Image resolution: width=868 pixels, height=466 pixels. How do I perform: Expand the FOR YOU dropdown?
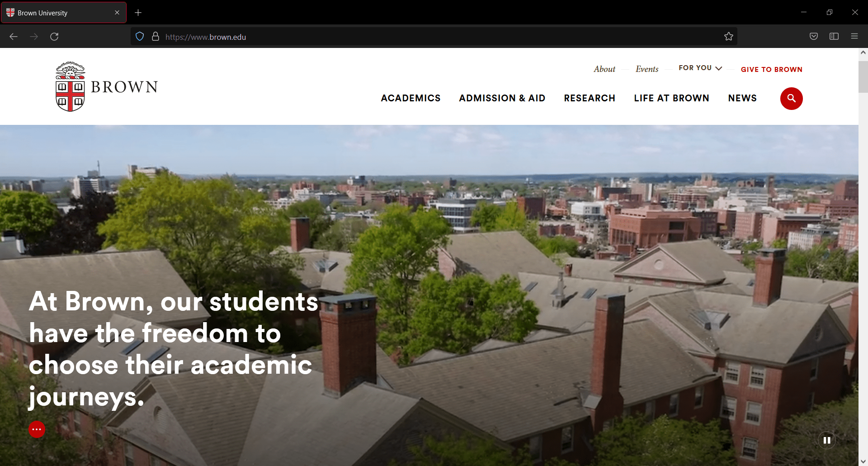click(x=700, y=68)
